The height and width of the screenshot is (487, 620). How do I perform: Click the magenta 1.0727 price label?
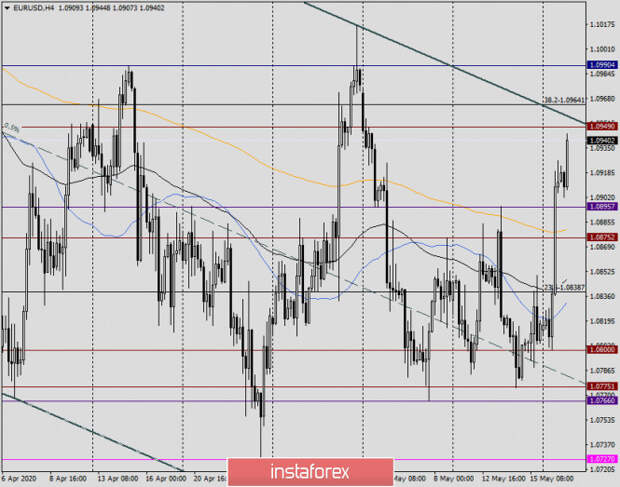pos(602,459)
